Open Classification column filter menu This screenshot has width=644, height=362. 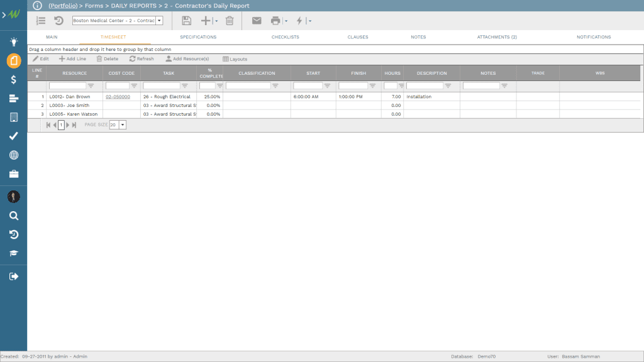click(x=275, y=85)
